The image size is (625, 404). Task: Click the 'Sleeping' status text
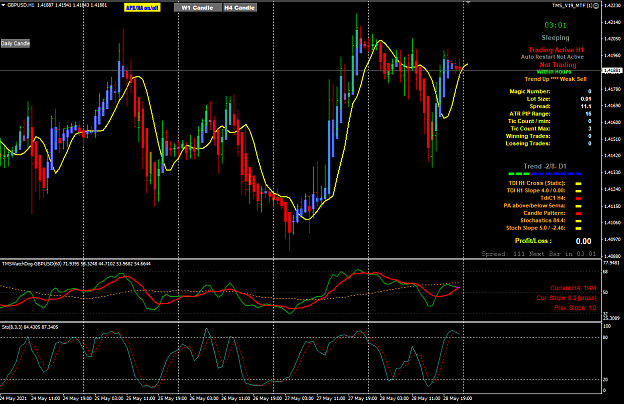[x=555, y=38]
